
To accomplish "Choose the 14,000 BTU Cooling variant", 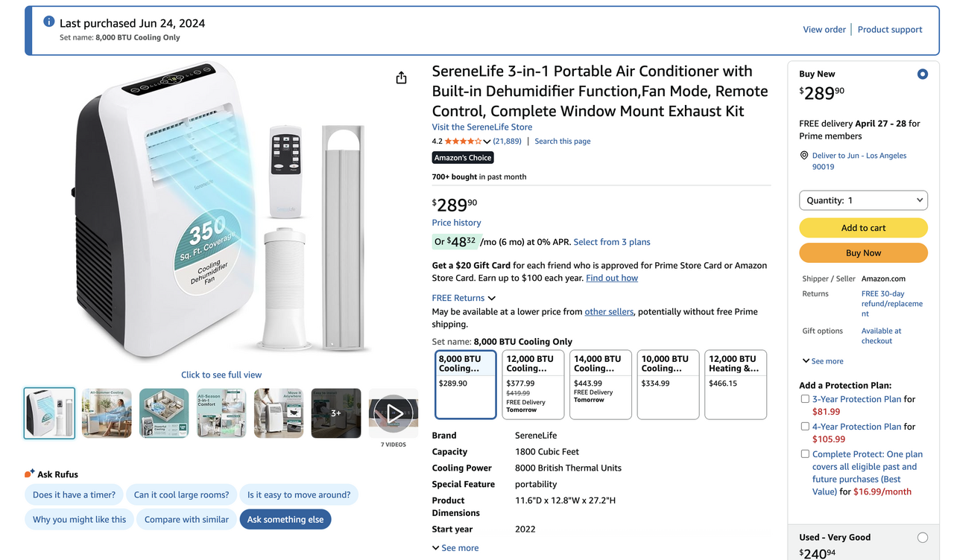I will point(601,384).
